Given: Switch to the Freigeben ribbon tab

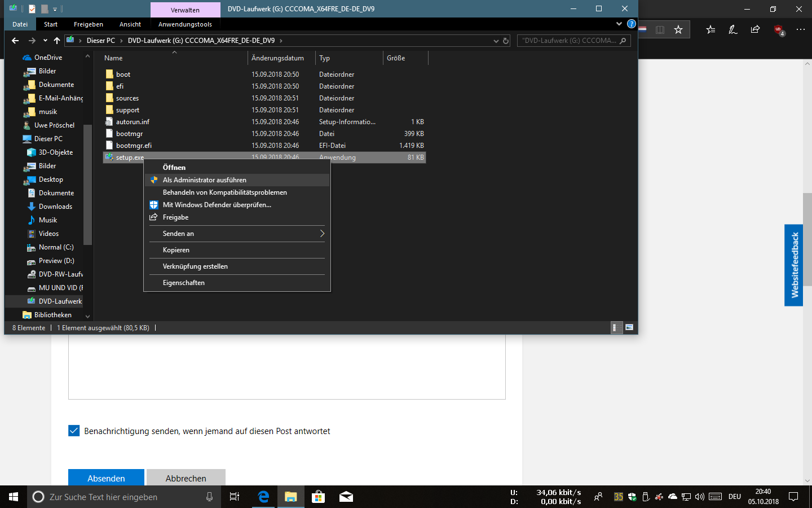Looking at the screenshot, I should click(89, 24).
